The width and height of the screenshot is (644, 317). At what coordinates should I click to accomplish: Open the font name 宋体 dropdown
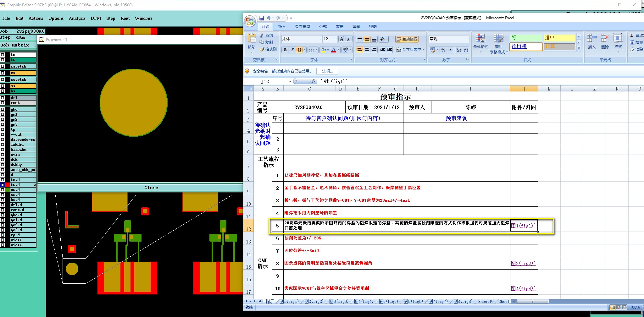pyautogui.click(x=320, y=39)
